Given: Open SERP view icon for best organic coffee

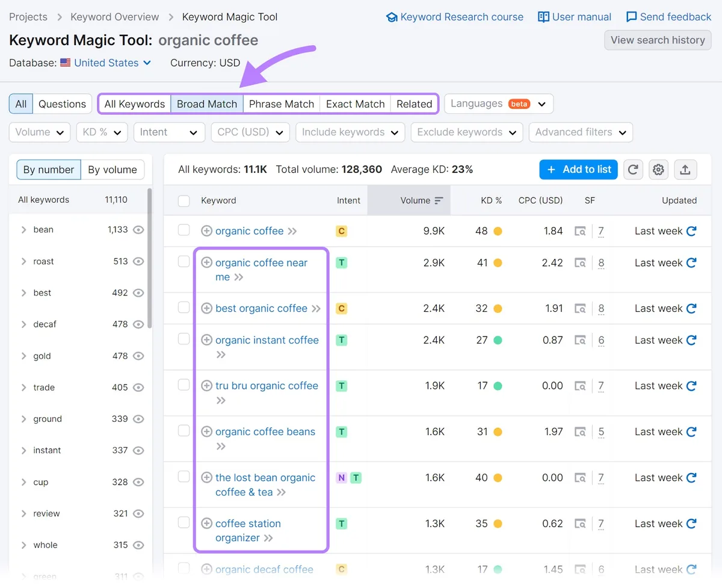Looking at the screenshot, I should 580,309.
